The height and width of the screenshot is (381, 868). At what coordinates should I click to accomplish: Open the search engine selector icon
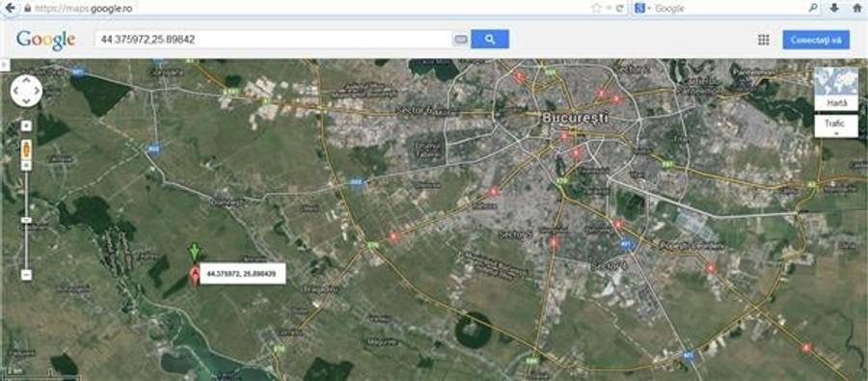(x=640, y=9)
